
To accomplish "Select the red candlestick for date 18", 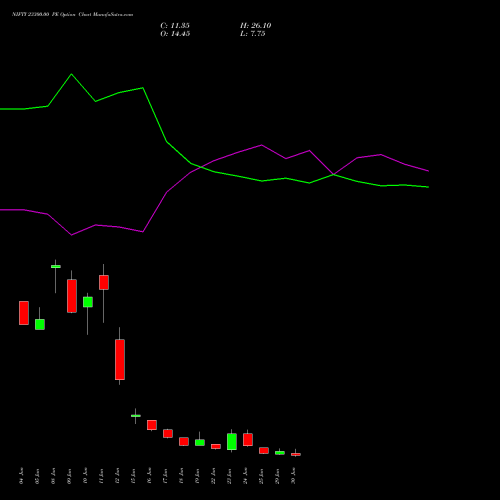I will tap(184, 441).
